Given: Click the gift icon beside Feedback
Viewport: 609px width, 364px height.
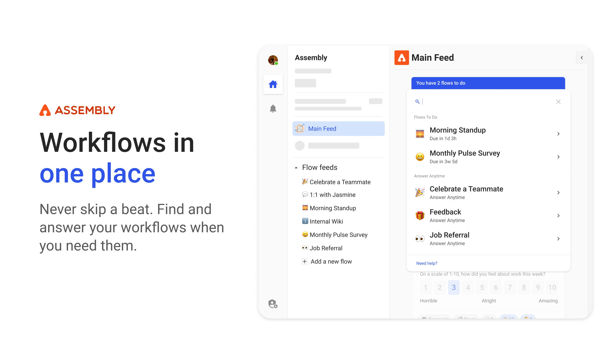Looking at the screenshot, I should pos(420,216).
